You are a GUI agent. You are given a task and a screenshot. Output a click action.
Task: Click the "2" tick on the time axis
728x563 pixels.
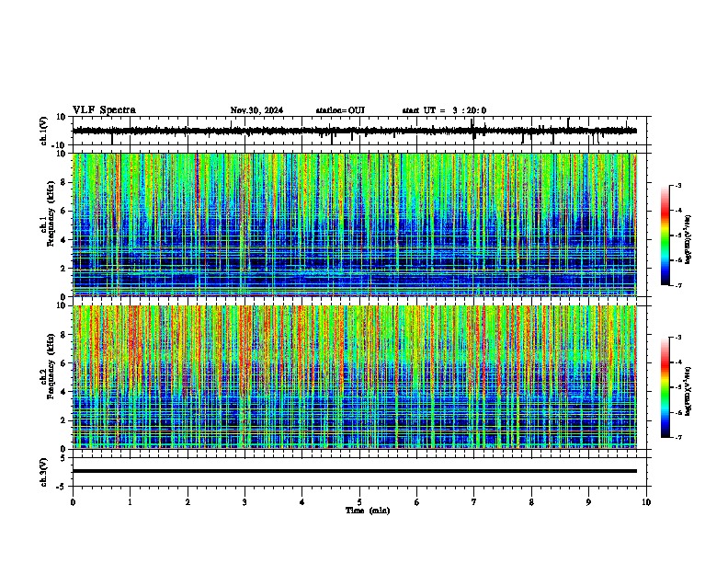pos(188,502)
